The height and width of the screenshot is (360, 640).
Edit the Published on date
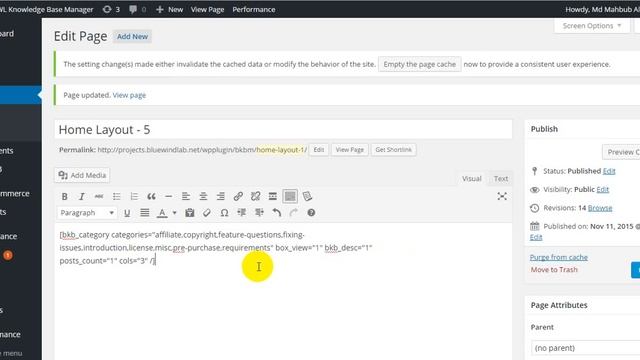(x=536, y=237)
